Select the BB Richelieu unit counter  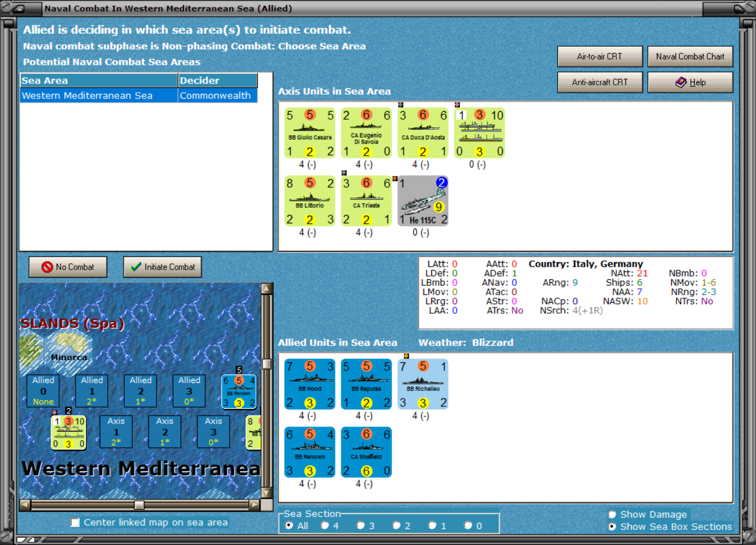click(x=423, y=384)
